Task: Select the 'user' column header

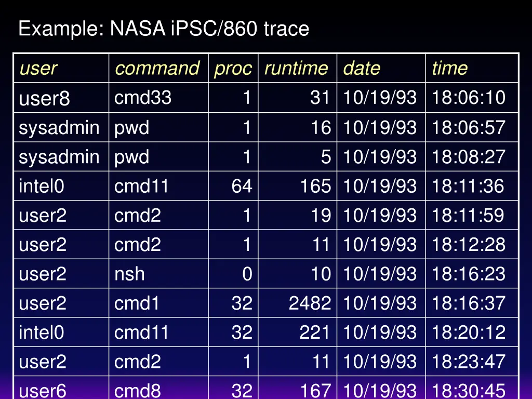Action: (38, 68)
